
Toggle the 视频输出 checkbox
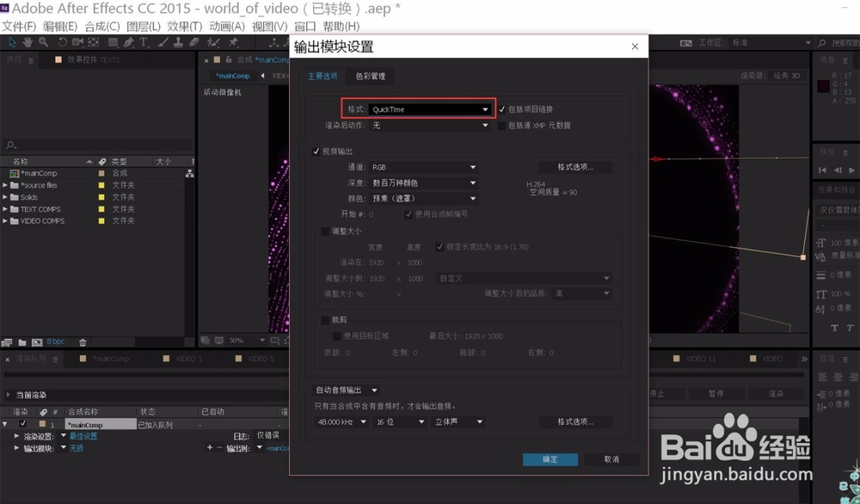316,151
